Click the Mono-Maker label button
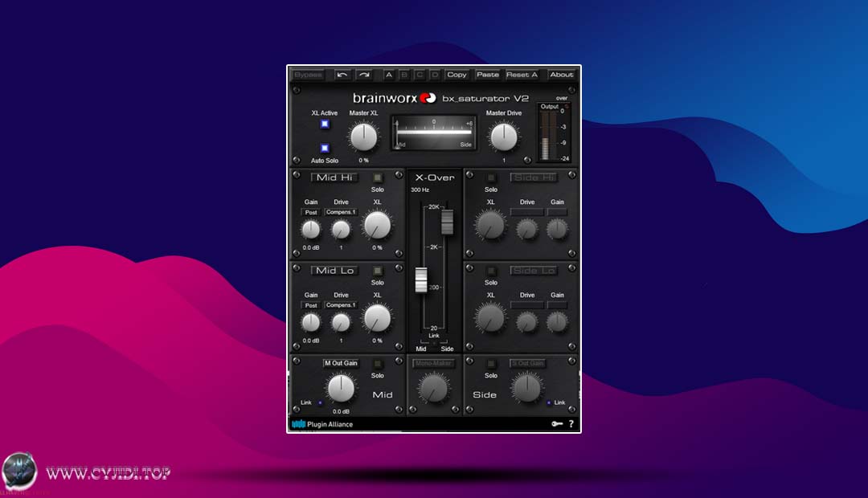This screenshot has width=868, height=498. (433, 364)
